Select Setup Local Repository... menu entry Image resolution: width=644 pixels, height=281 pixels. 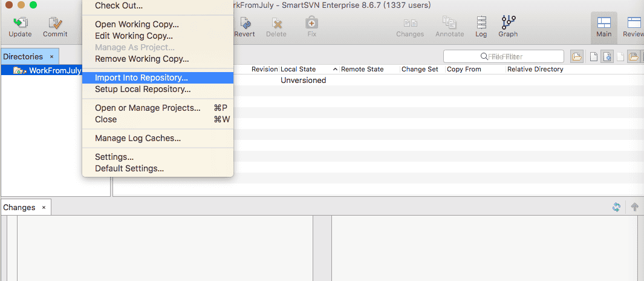tap(158, 89)
